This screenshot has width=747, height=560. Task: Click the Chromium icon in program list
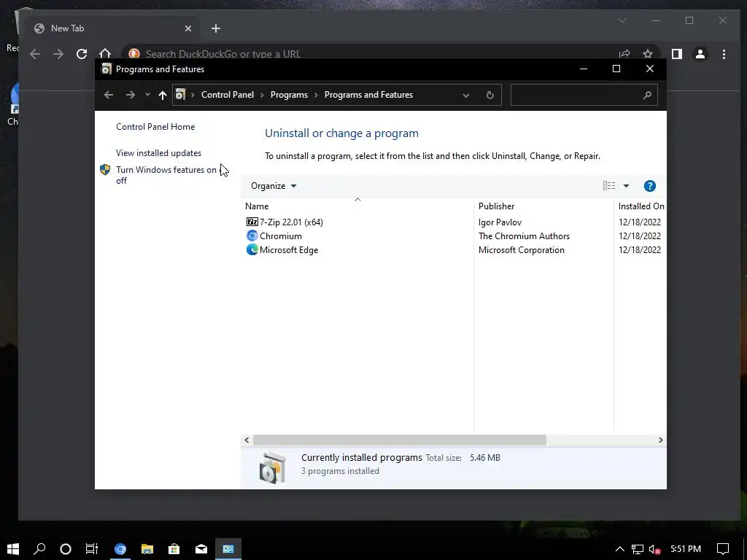pos(252,236)
